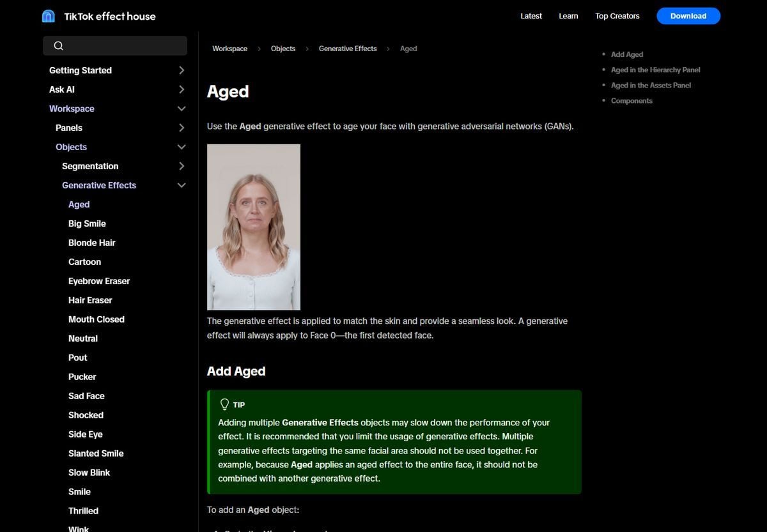Open Panels in sidebar
The image size is (767, 532).
coord(69,128)
